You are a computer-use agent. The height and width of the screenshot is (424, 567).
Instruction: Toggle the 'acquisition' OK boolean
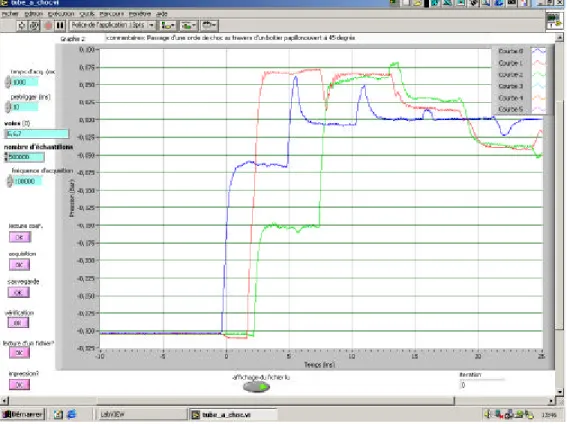20,265
